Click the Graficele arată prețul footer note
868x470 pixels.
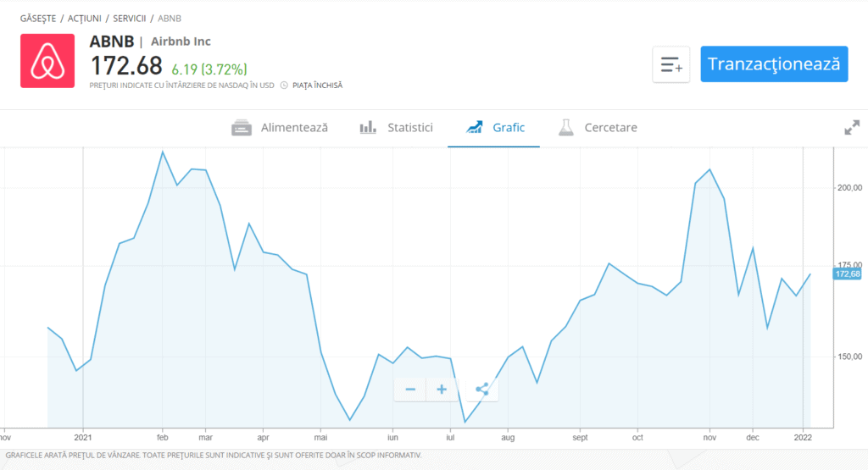coord(214,455)
